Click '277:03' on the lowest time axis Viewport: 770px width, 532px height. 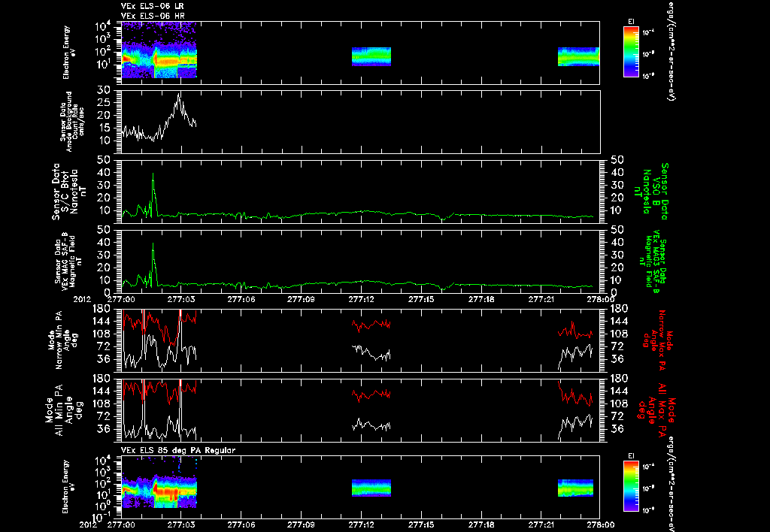click(180, 524)
